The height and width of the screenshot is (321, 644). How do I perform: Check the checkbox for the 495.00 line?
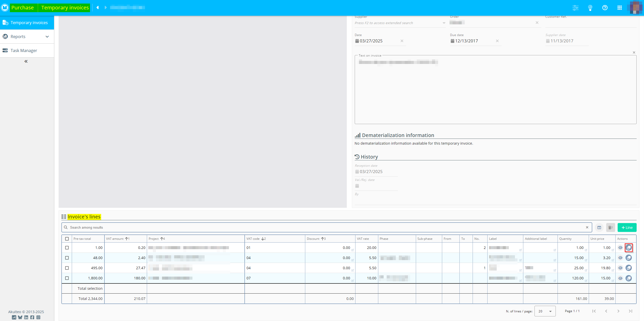(67, 268)
